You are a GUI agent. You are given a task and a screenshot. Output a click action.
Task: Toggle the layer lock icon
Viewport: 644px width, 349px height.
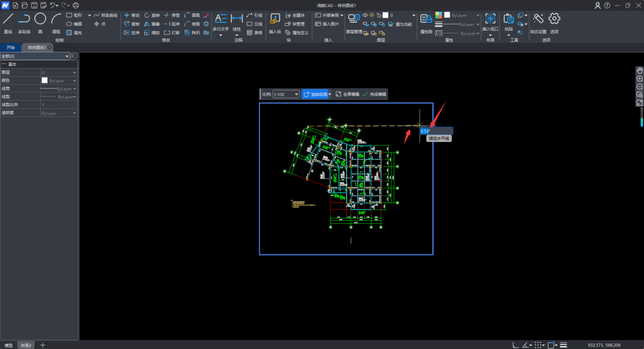click(379, 15)
